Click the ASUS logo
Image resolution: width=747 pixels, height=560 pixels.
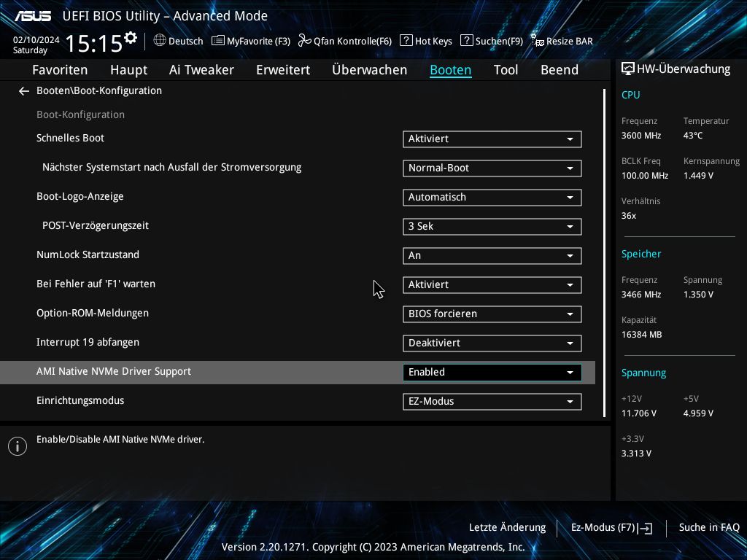[x=33, y=16]
